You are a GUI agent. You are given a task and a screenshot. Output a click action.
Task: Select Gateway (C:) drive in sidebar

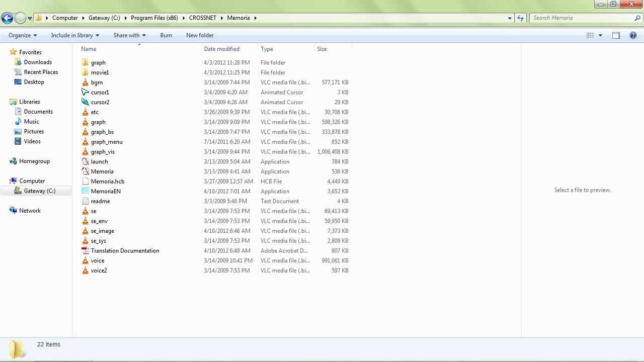click(x=39, y=191)
